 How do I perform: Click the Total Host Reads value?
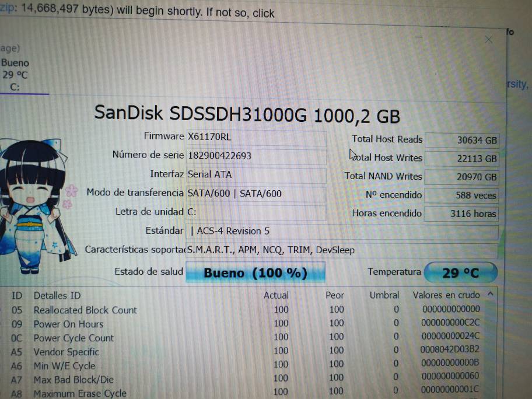coord(461,140)
